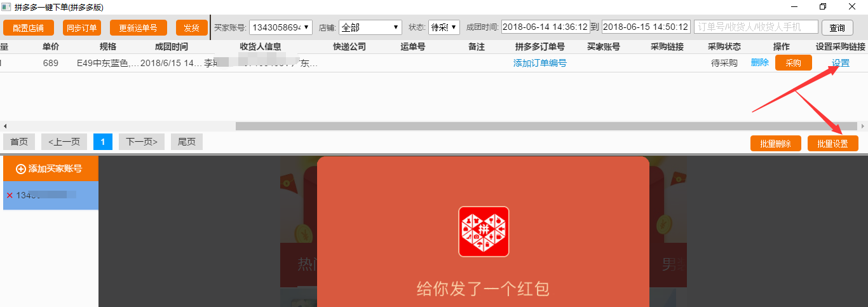The height and width of the screenshot is (307, 868).
Task: Click the 设置采购链接 column header
Action: tap(841, 47)
